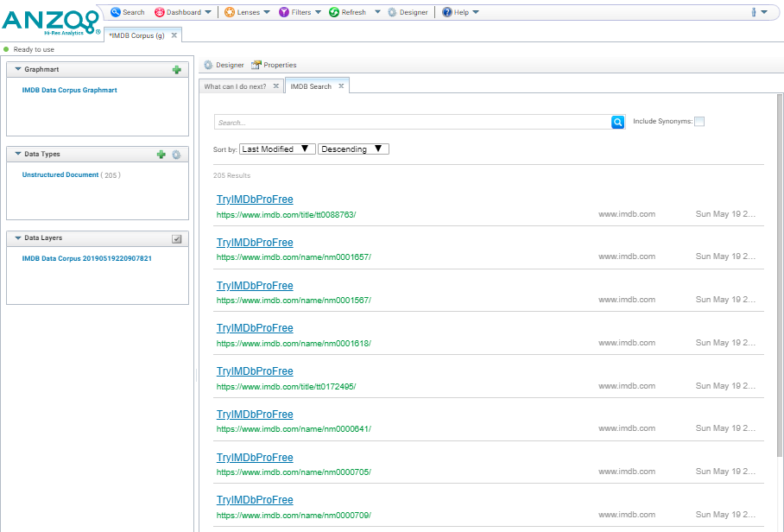
Task: Toggle the Data Layers select-all checkbox
Action: click(176, 239)
